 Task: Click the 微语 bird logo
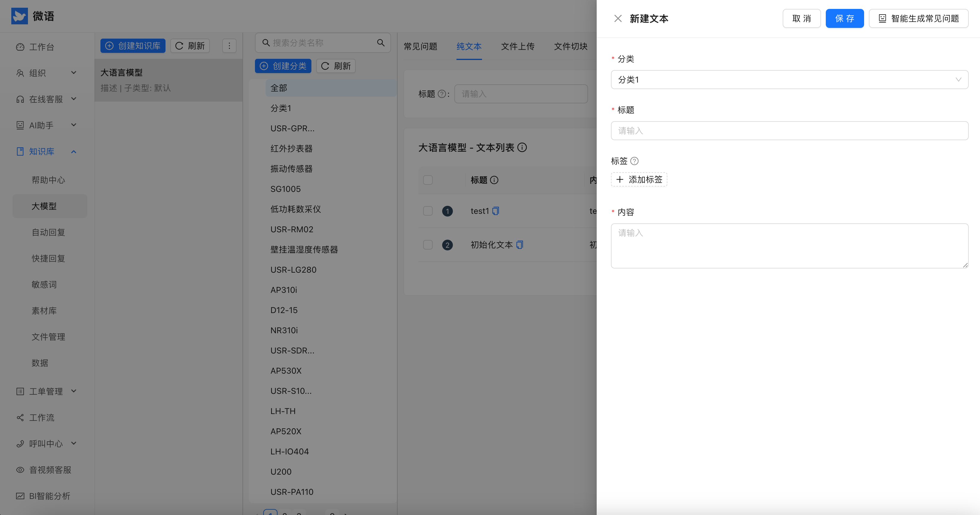click(x=19, y=16)
